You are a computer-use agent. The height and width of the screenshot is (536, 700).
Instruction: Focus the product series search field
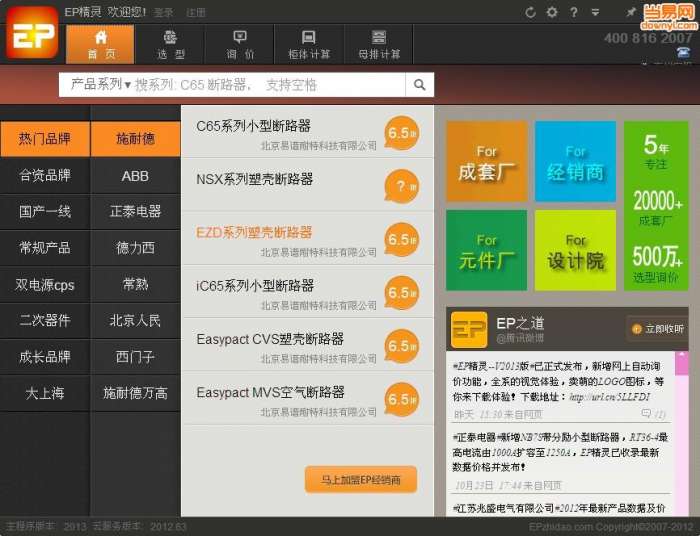click(269, 84)
